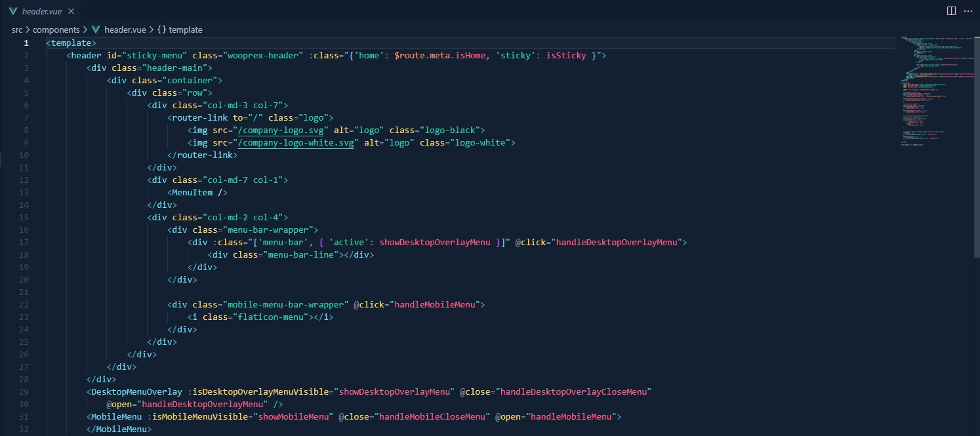The image size is (980, 436).
Task: Open the src breadcrumb dropdown
Action: 17,30
